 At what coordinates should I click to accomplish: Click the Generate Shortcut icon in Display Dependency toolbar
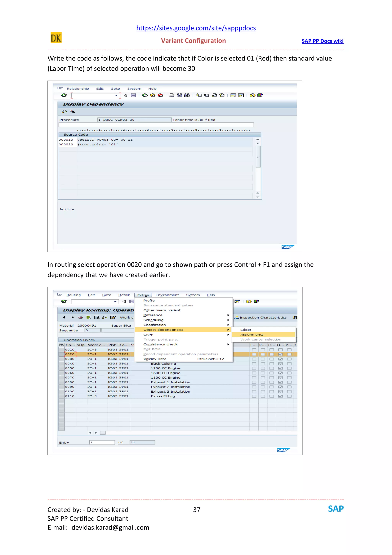(241, 95)
